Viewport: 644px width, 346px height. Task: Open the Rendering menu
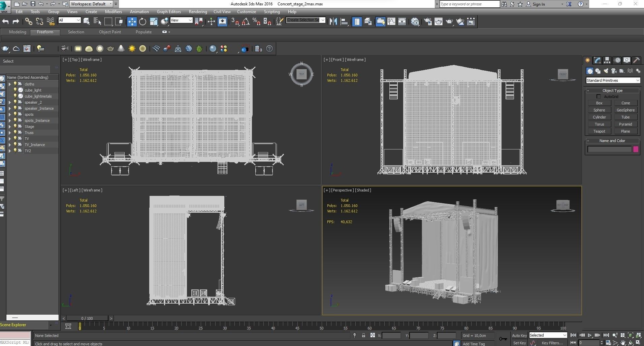[x=198, y=11]
